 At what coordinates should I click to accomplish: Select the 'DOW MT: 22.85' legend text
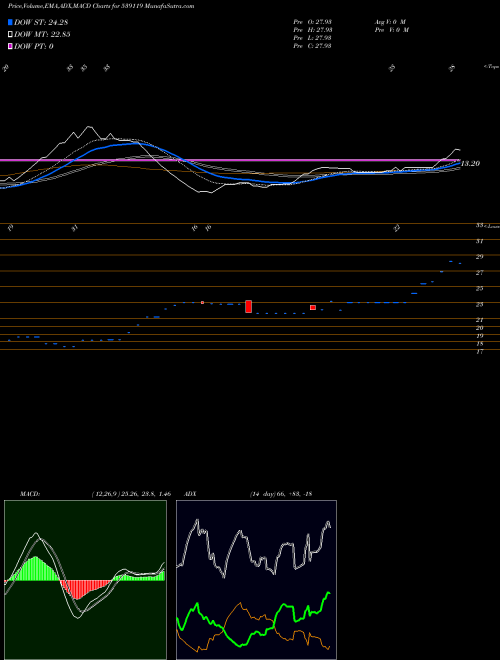[42, 35]
